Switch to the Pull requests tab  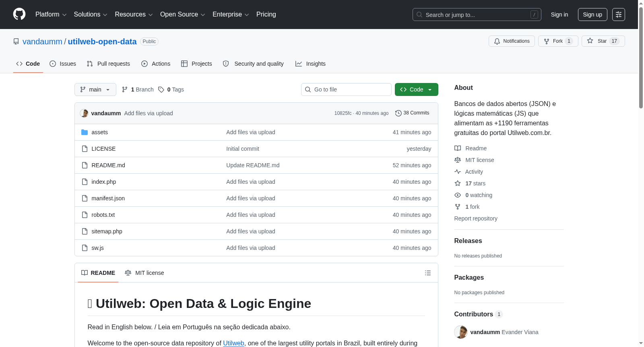tap(108, 64)
